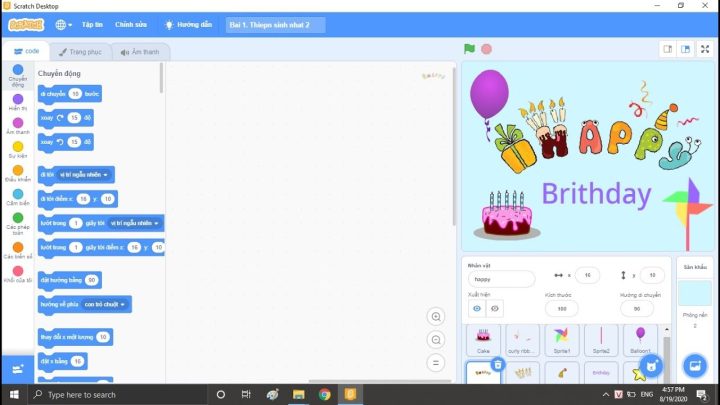Show the sprite using eye icon
This screenshot has height=405, width=720.
[x=477, y=308]
